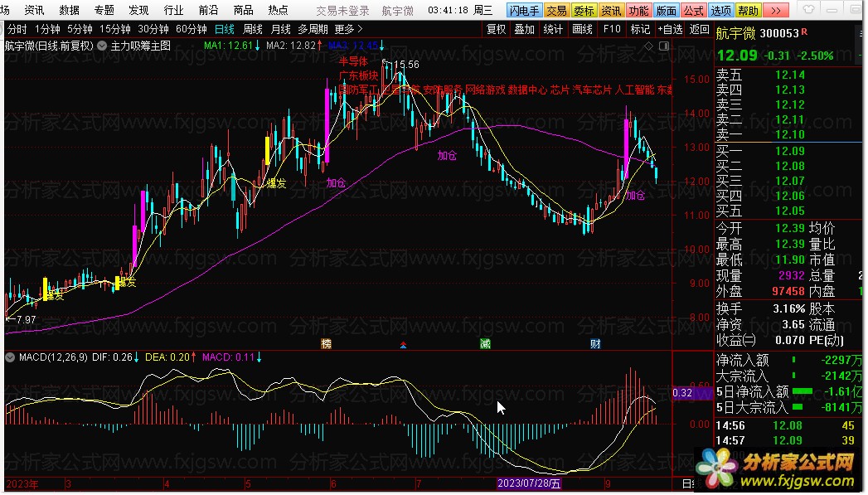Switch to 30分钟 period tab

153,29
